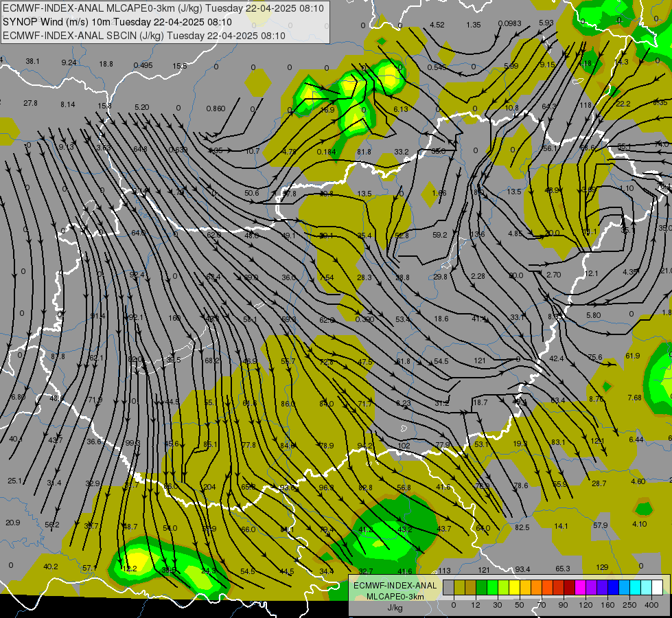
Task: Click the dark red legend swatch
Action: (x=570, y=587)
